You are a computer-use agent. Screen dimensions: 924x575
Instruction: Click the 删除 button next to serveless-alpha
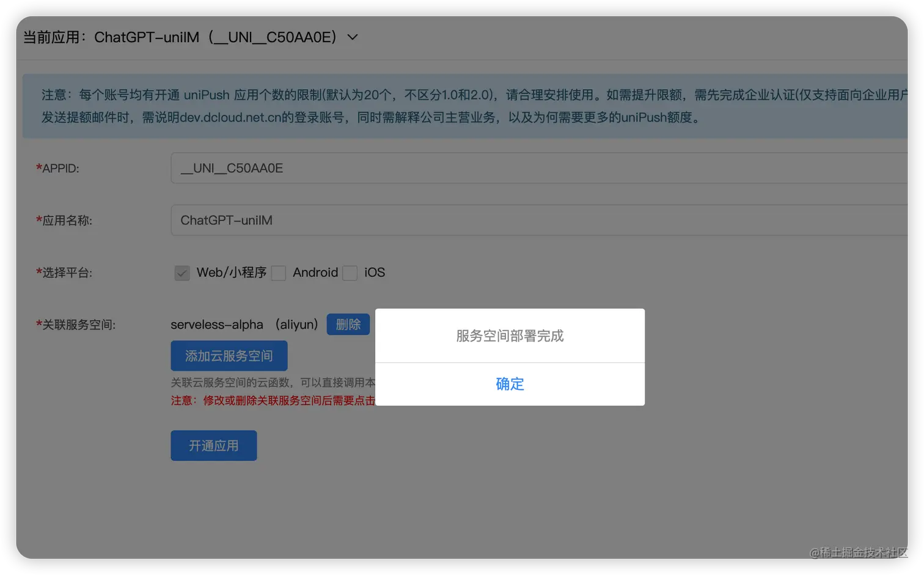tap(348, 324)
